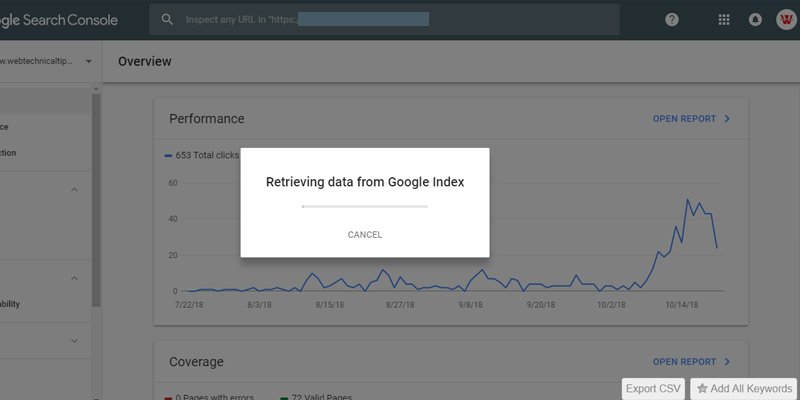Click the star icon in Add All Keywords
800x400 pixels.
[703, 389]
